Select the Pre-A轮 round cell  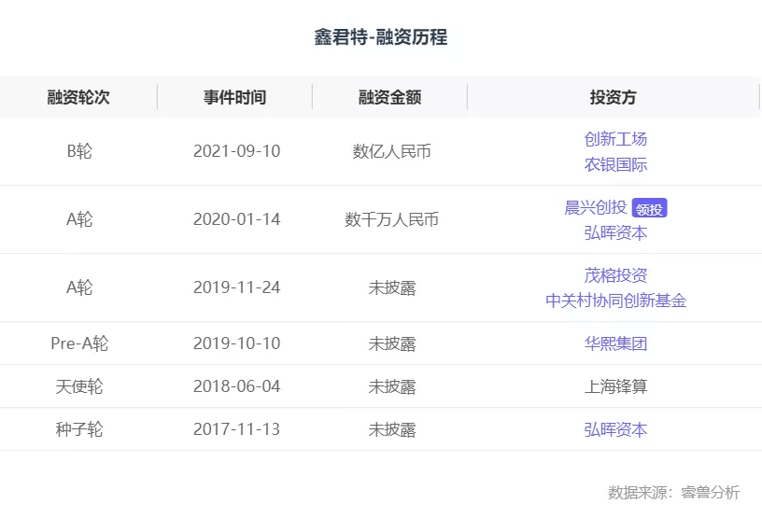[x=79, y=343]
